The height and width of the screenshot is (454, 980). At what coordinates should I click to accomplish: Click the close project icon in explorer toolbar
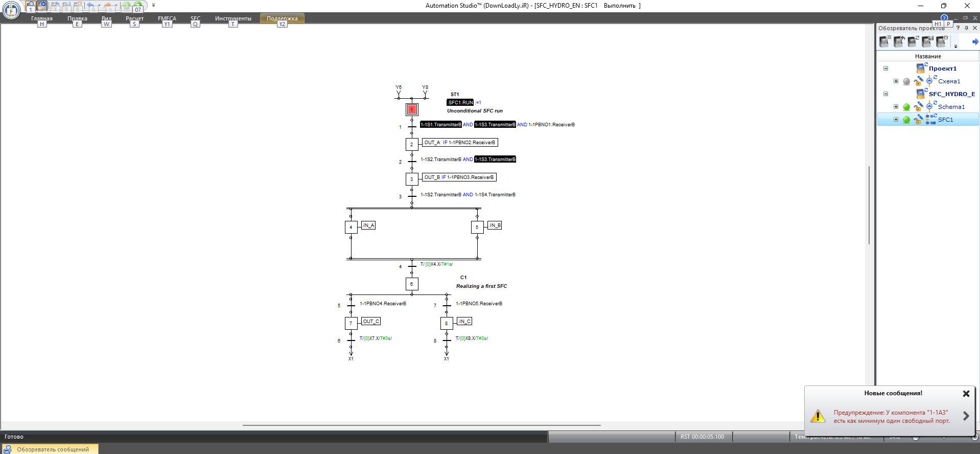click(942, 41)
